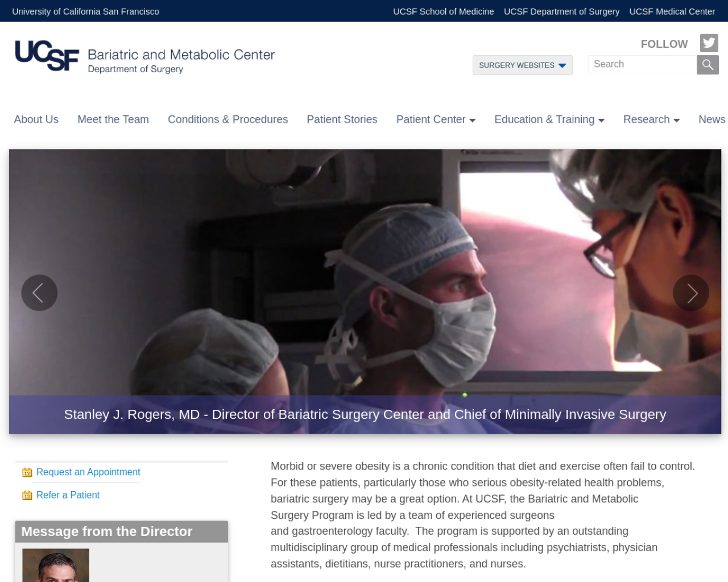Click calendar icon beside Request an Appointment
Screen dimensions: 728x582
click(27, 472)
